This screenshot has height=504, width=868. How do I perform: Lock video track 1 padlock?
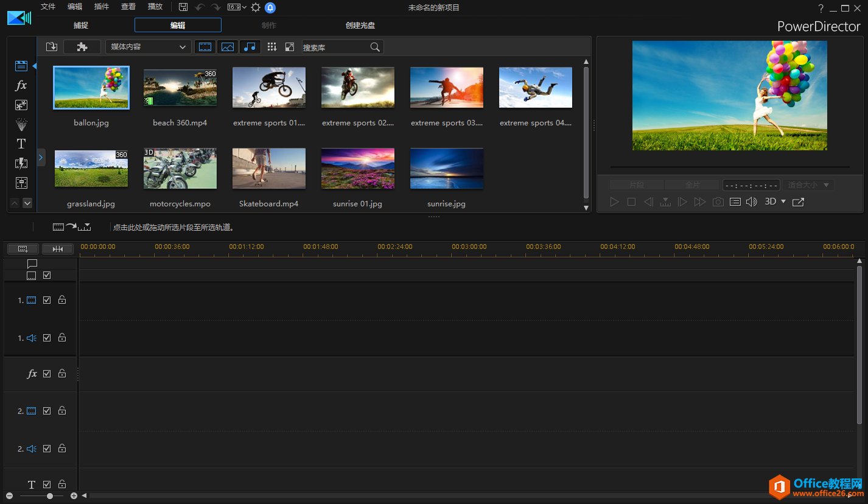[62, 299]
